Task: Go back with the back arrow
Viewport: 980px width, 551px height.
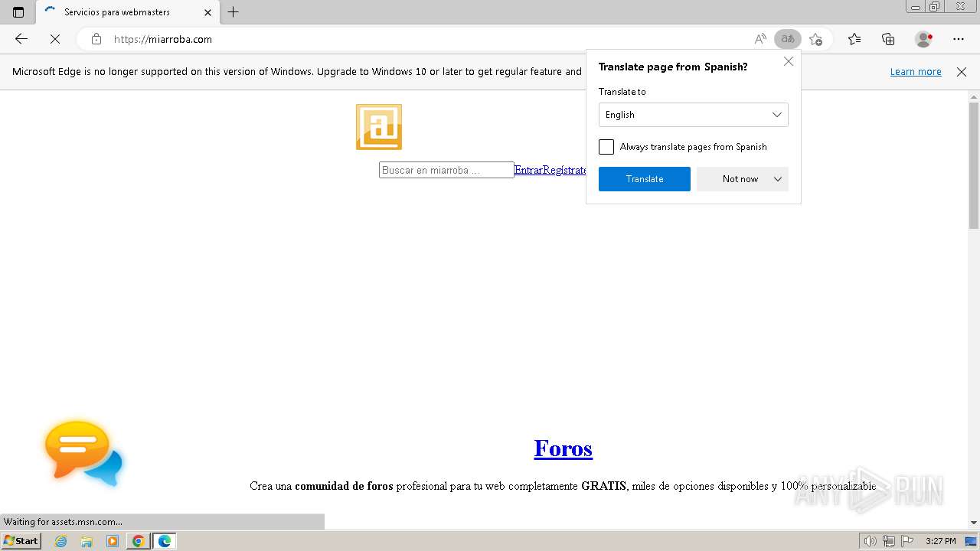Action: click(21, 39)
